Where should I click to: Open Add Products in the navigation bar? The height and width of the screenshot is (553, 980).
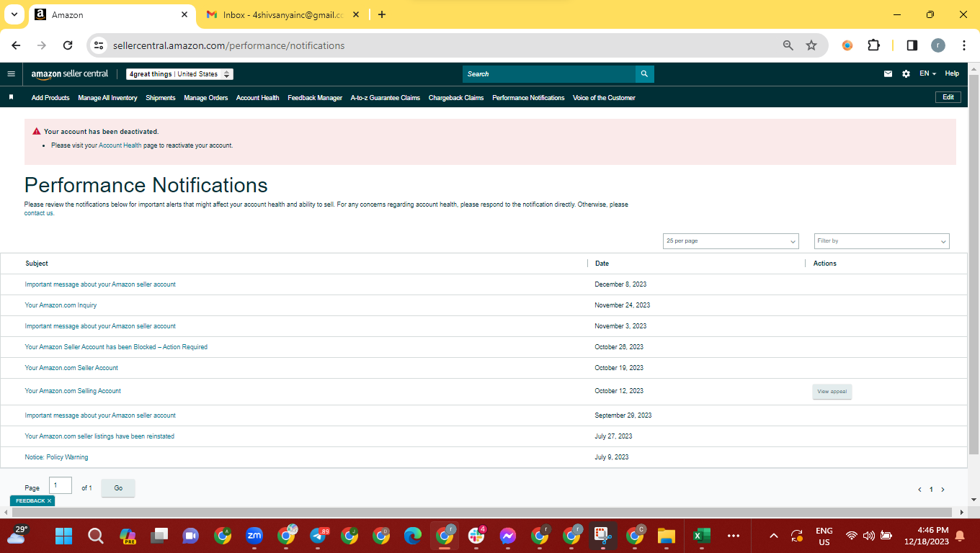(x=50, y=98)
